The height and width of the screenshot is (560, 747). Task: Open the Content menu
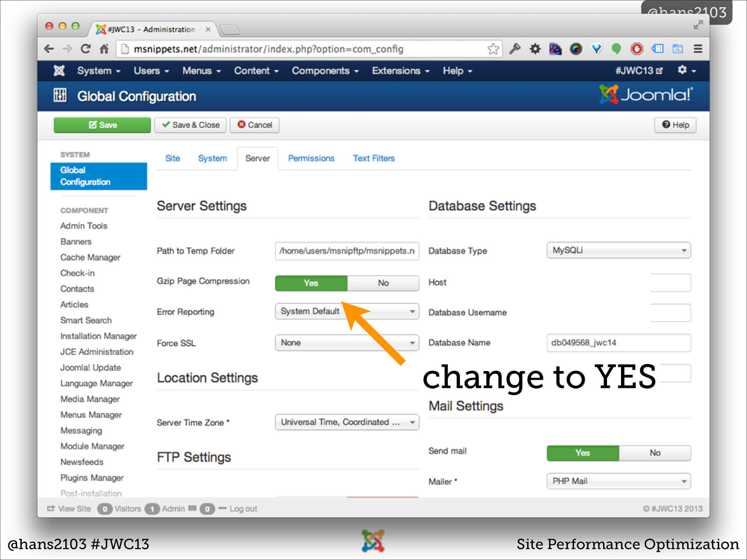coord(256,70)
